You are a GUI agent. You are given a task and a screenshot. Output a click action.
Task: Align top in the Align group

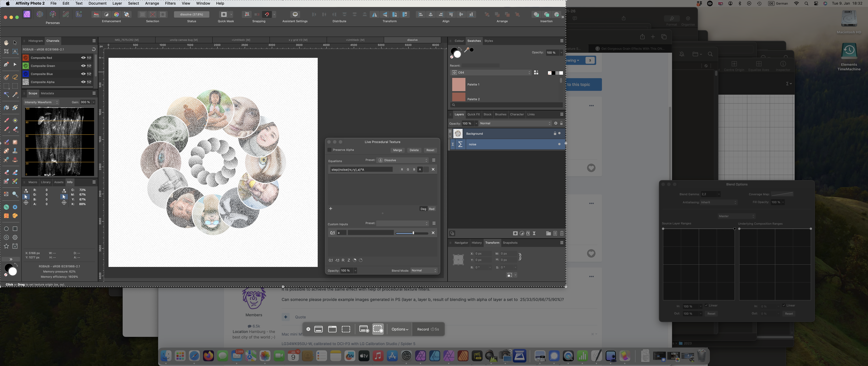click(451, 14)
